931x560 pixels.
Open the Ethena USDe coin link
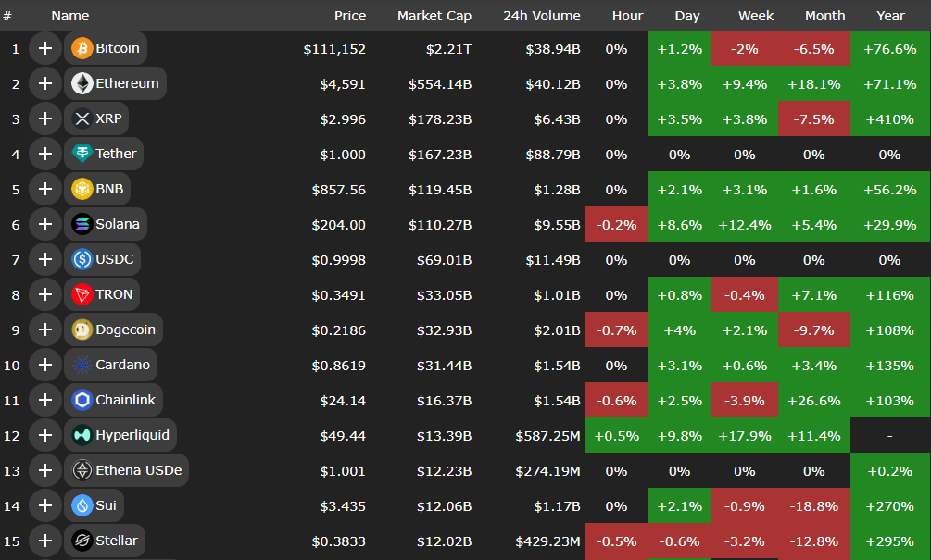click(138, 470)
